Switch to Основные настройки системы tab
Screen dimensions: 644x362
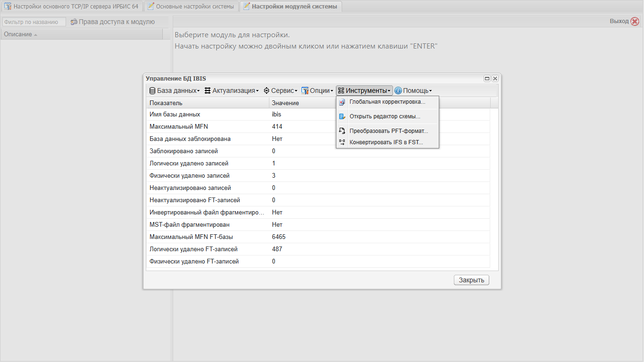[191, 7]
